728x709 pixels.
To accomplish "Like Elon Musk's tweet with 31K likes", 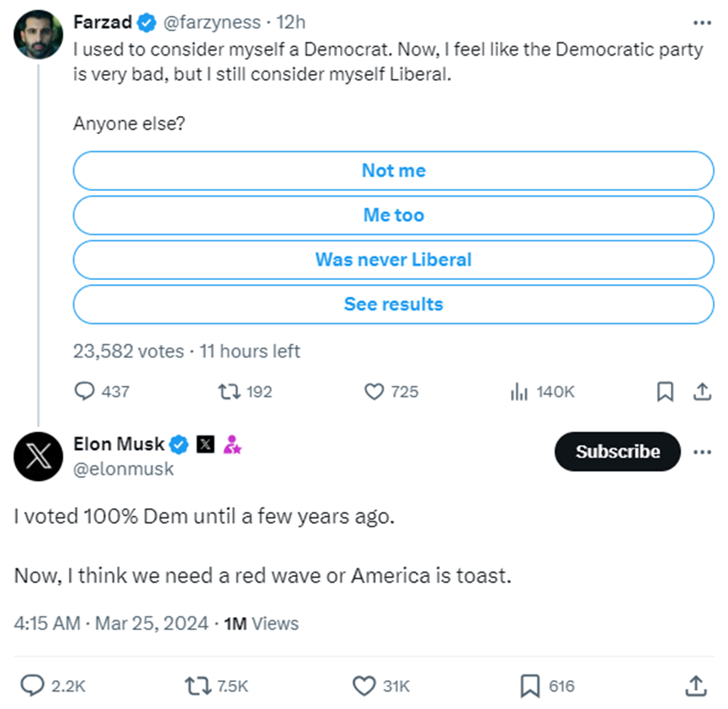I will click(364, 685).
